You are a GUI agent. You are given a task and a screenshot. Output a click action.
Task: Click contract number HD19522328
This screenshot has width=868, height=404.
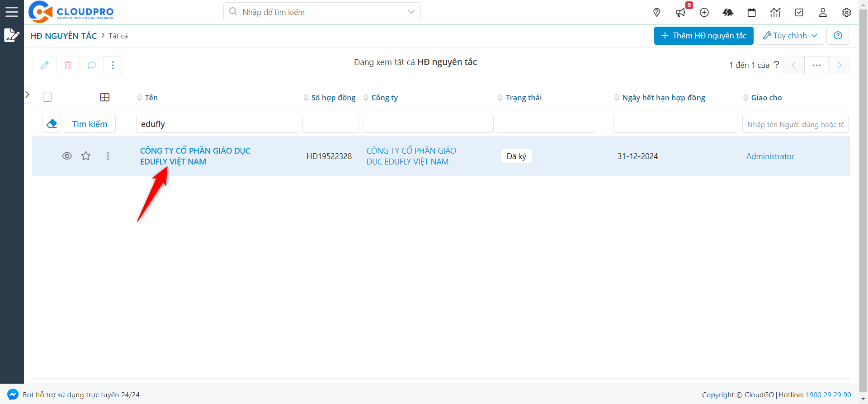pos(329,156)
